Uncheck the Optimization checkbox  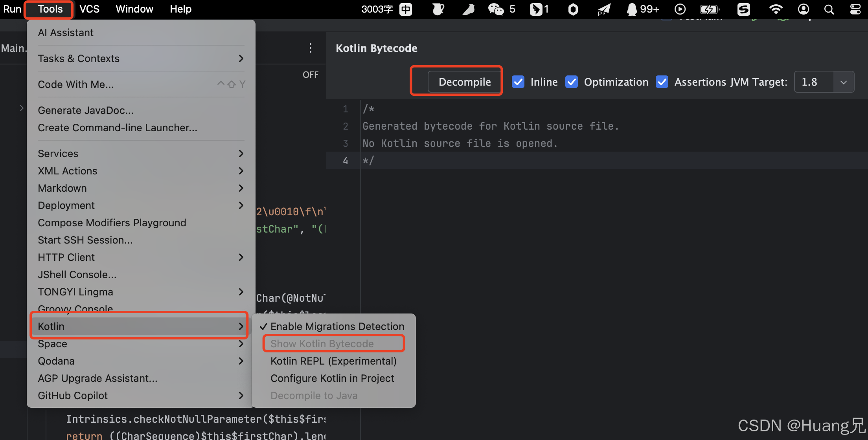(572, 82)
